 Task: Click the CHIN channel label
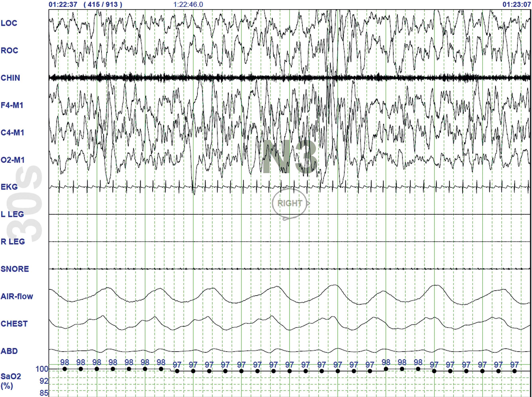point(10,78)
